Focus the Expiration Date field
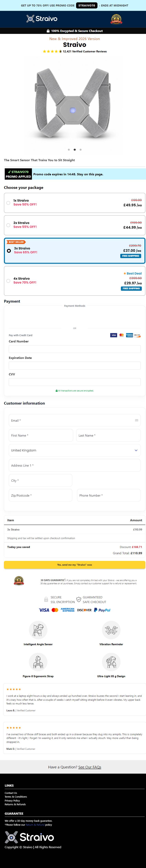 (74, 366)
